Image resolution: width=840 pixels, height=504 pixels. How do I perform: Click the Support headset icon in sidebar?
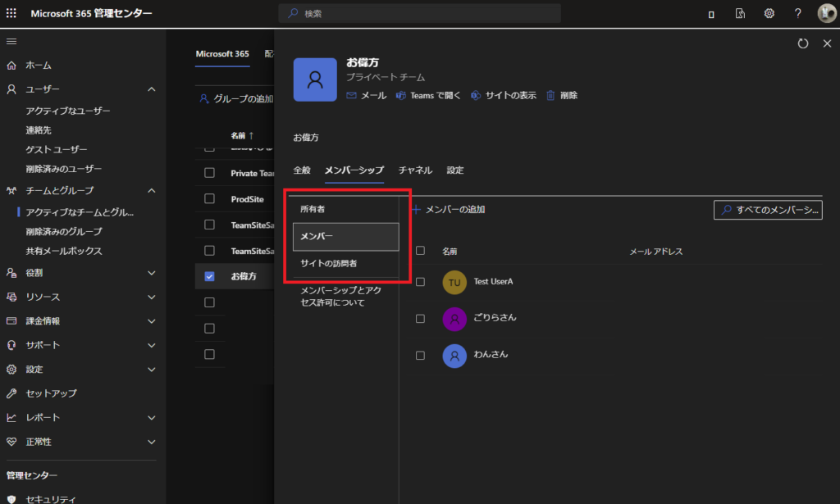click(11, 345)
